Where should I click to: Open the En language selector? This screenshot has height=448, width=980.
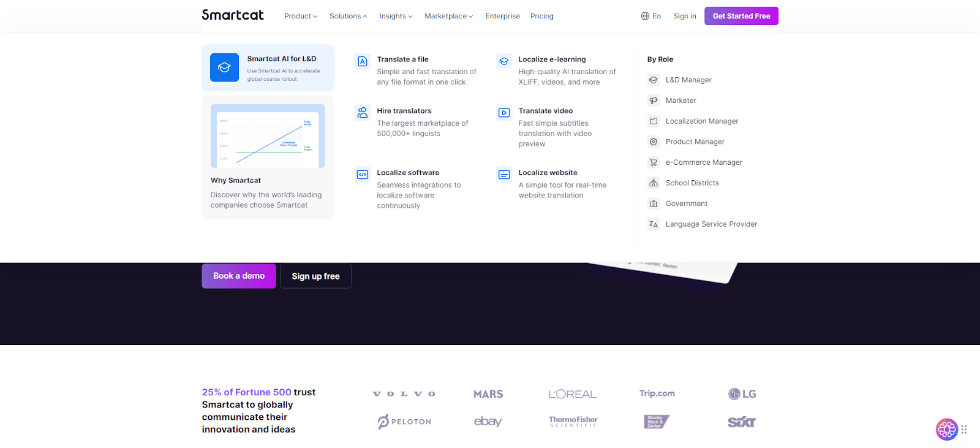click(651, 16)
